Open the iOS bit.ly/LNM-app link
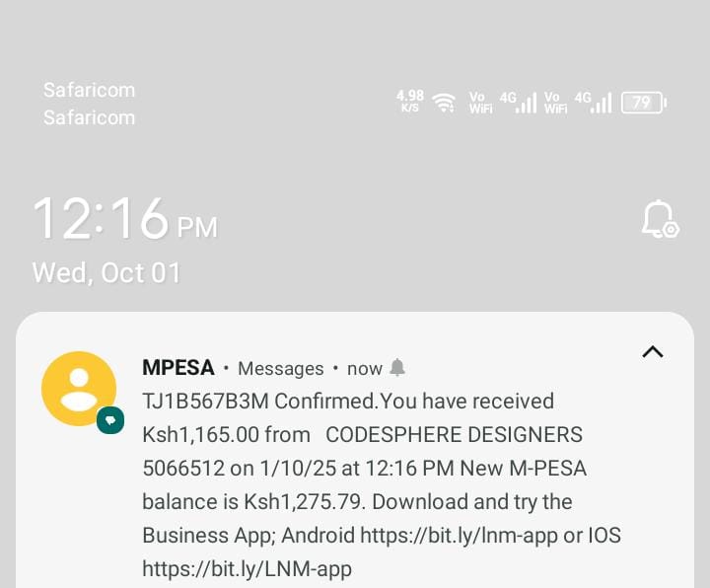Image resolution: width=710 pixels, height=588 pixels. pyautogui.click(x=247, y=568)
